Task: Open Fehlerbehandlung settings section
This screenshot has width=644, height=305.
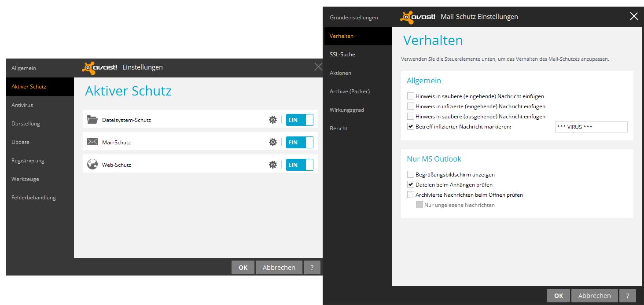Action: coord(40,198)
